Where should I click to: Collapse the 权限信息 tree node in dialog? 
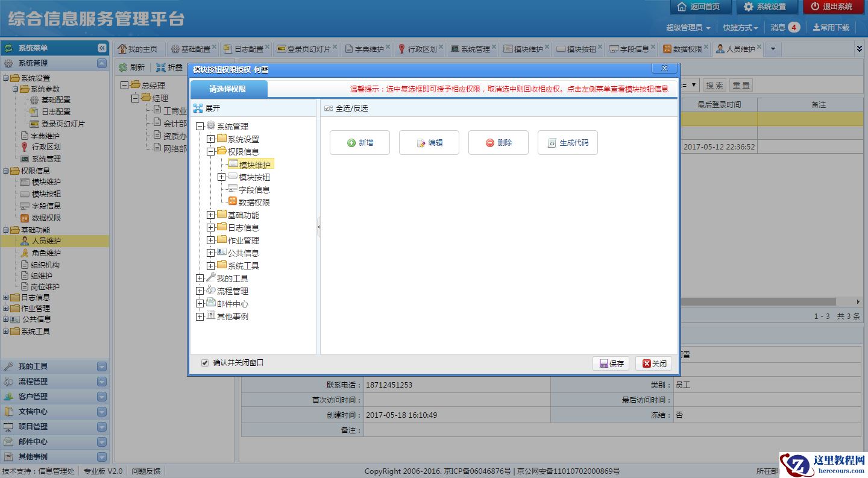[210, 152]
